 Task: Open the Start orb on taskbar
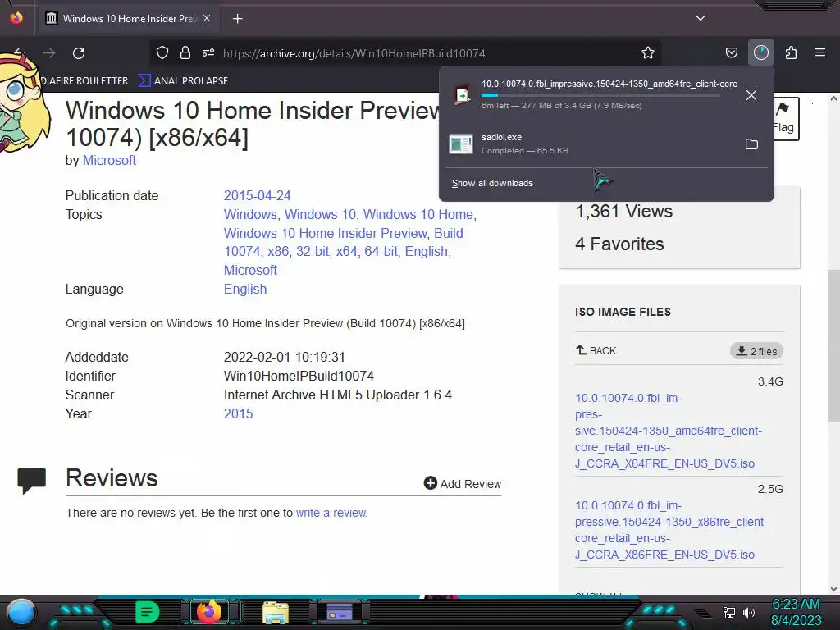[21, 612]
